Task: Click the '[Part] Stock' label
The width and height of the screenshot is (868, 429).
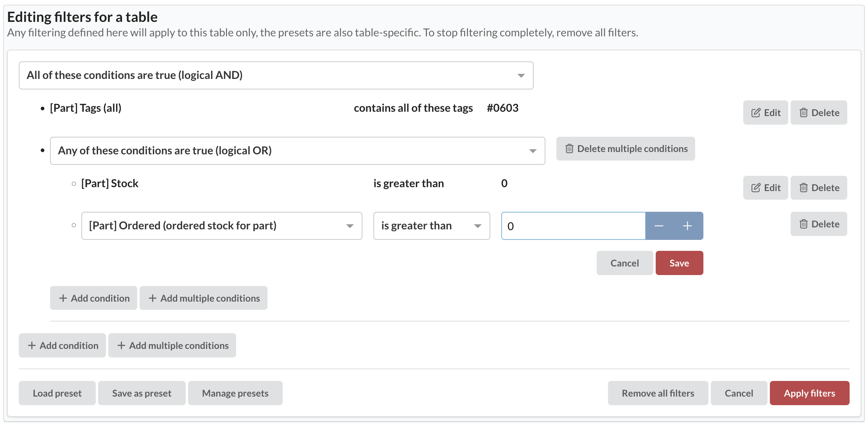Action: [x=110, y=183]
